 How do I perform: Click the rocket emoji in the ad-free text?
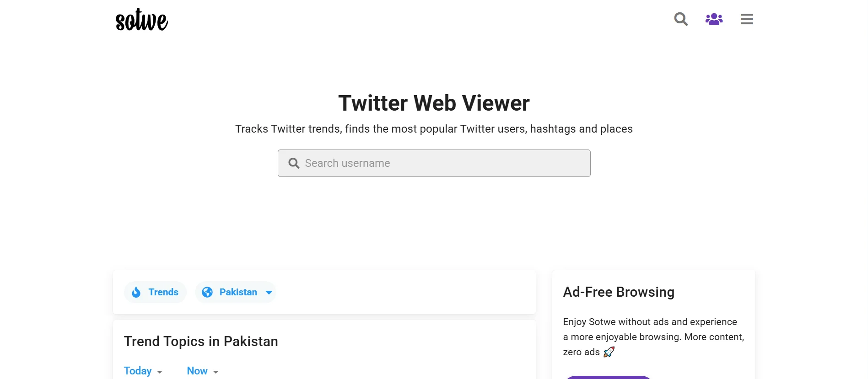click(609, 352)
